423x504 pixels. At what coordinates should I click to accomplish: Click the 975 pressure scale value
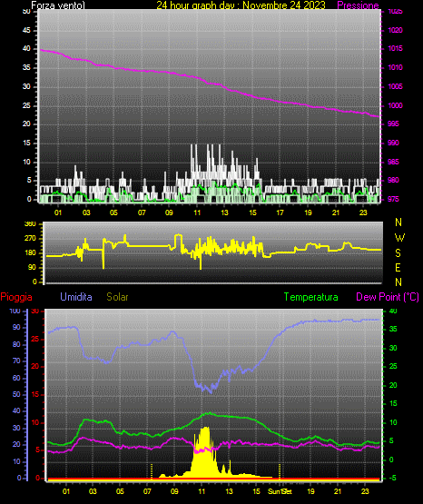pos(393,199)
